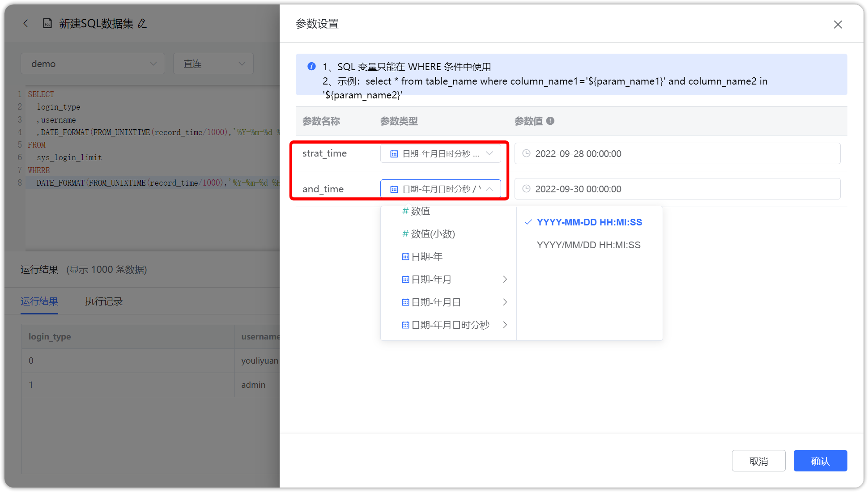Collapse the and_time parameter type dropdown

(490, 188)
